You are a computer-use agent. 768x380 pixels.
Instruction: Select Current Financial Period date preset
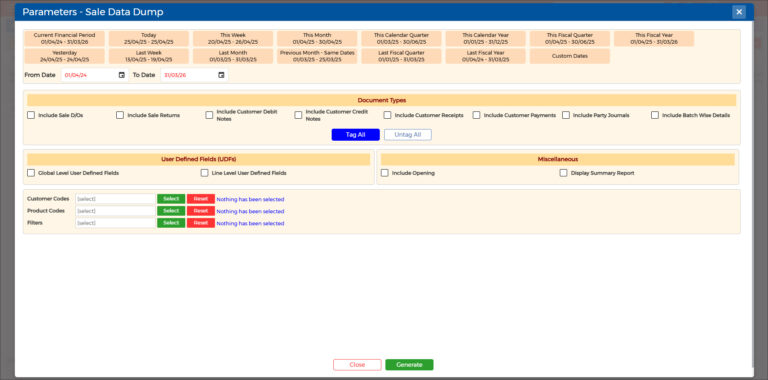pos(64,39)
